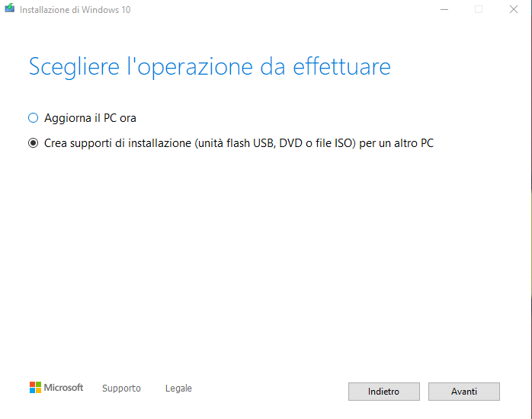Click the Microsoft wordmark text
Image resolution: width=532 pixels, height=419 pixels.
click(x=63, y=388)
